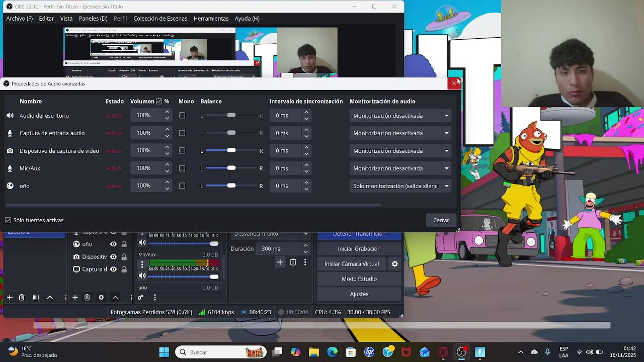
Task: Open the Vista menu
Action: [x=66, y=19]
